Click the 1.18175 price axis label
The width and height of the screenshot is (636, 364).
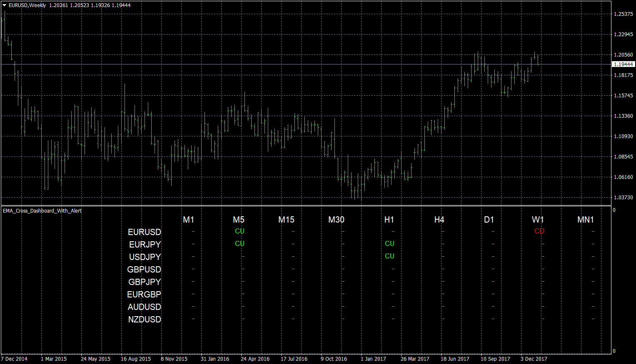(x=623, y=75)
